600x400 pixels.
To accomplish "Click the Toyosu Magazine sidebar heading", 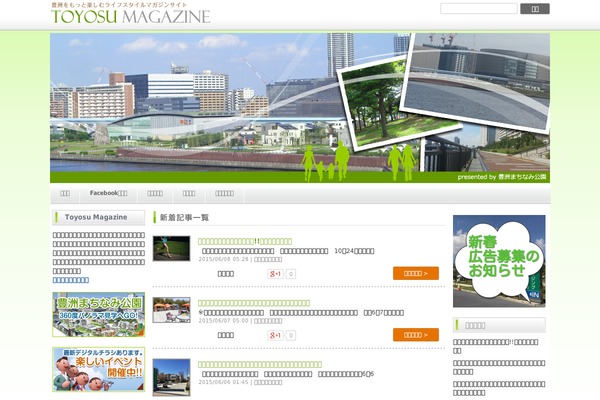I will 98,217.
